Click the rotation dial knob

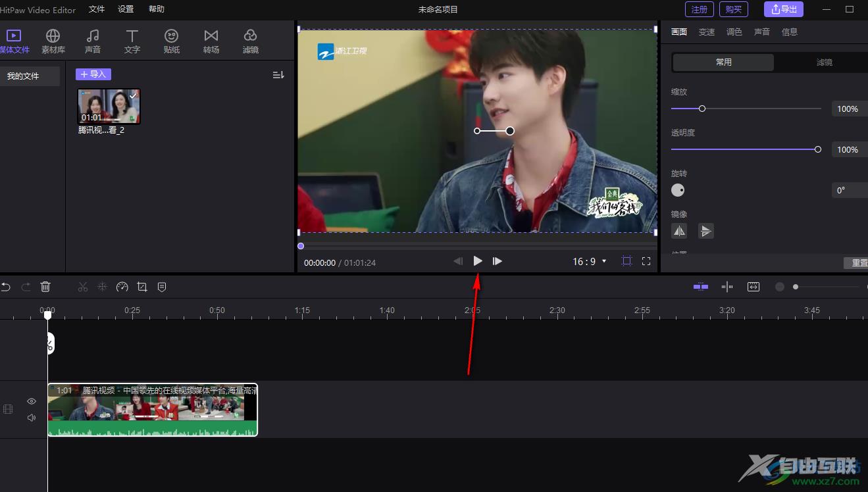click(678, 190)
